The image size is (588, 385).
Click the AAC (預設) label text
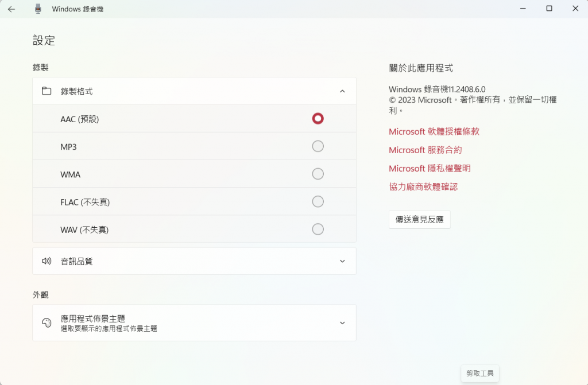[79, 119]
